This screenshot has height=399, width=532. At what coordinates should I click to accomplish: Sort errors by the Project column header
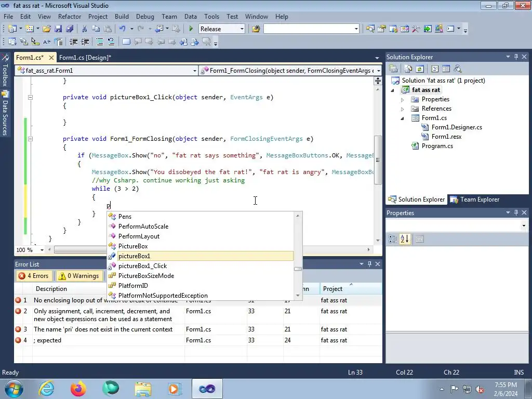click(350, 289)
